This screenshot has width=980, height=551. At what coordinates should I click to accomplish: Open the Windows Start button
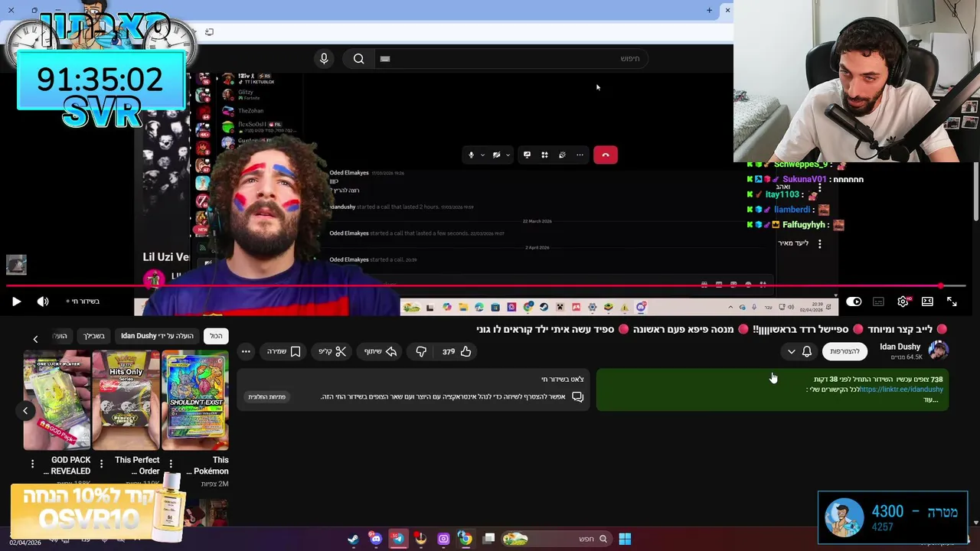(625, 539)
